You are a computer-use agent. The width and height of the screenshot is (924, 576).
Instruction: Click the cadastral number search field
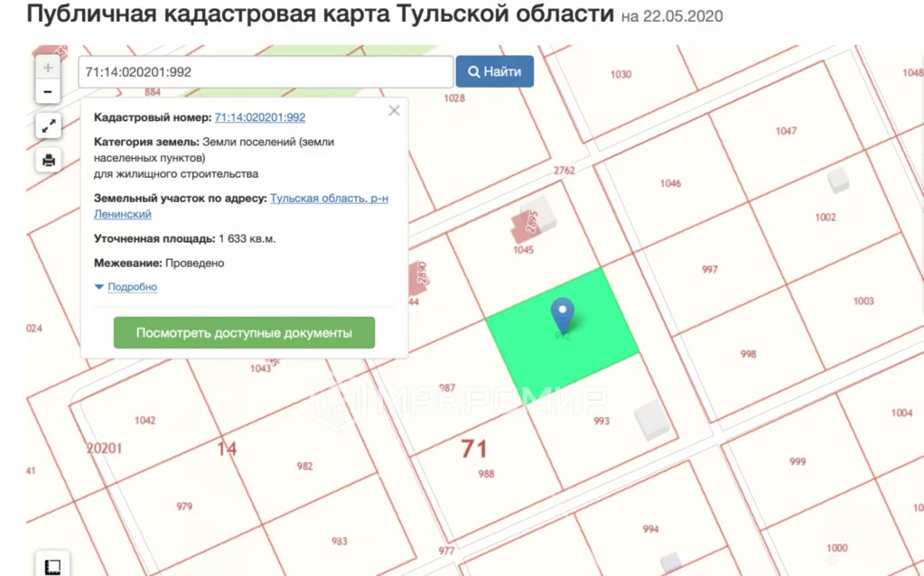[266, 71]
